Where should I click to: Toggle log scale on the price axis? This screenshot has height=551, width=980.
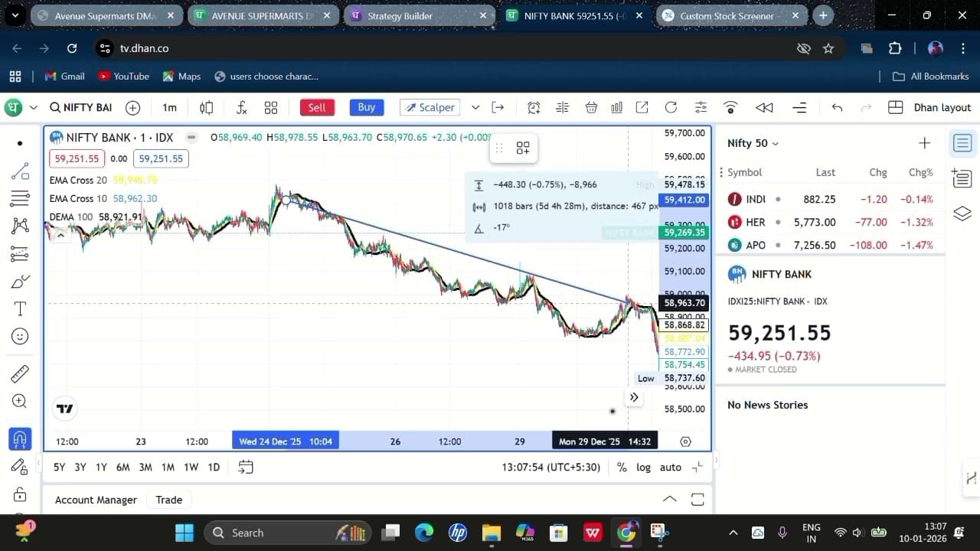click(x=643, y=467)
